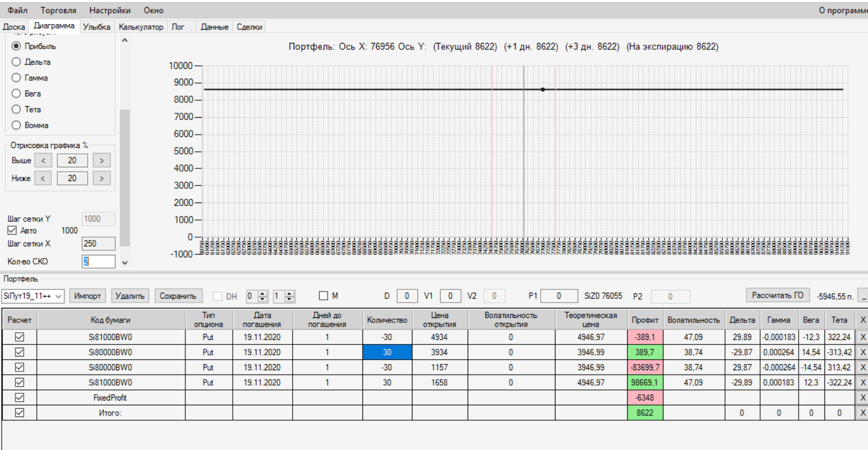Switch to the Доска tab
Image resolution: width=868 pixels, height=450 pixels.
coord(14,26)
